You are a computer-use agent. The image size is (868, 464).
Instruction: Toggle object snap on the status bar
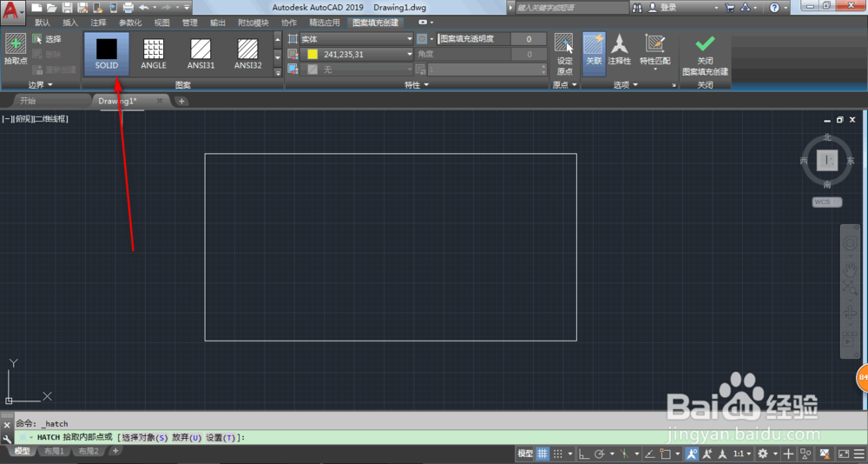click(x=666, y=454)
